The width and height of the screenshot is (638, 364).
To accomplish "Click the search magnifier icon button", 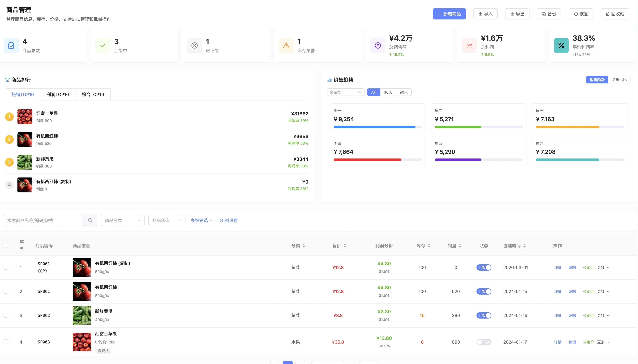I will pyautogui.click(x=90, y=220).
